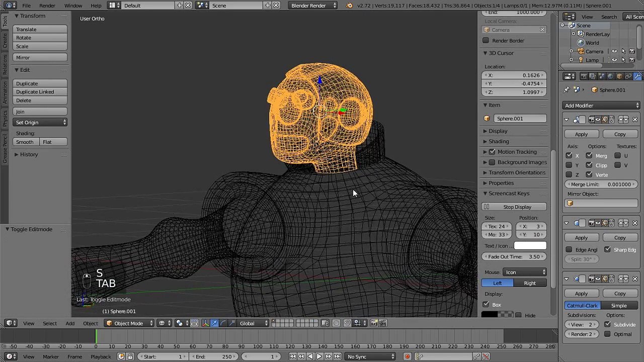This screenshot has width=644, height=362.
Task: Open the Render properties tab icon
Action: pyautogui.click(x=584, y=76)
